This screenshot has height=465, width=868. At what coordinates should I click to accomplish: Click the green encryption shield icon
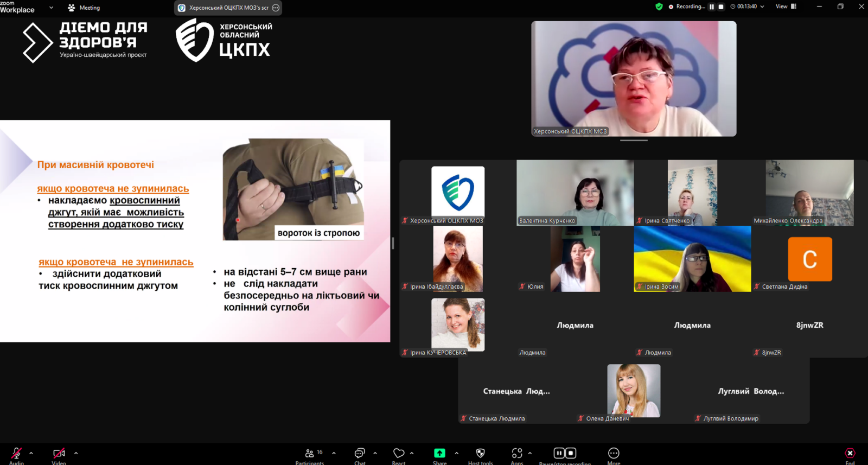coord(659,7)
